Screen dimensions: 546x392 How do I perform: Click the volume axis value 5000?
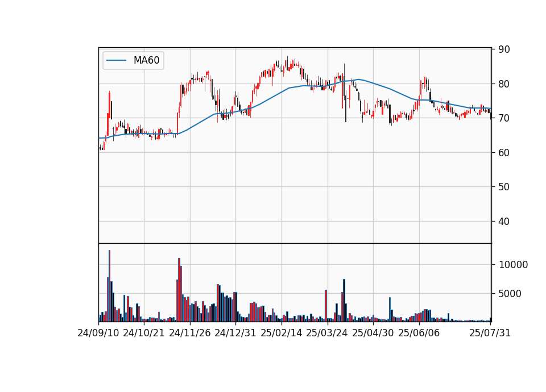pos(510,294)
